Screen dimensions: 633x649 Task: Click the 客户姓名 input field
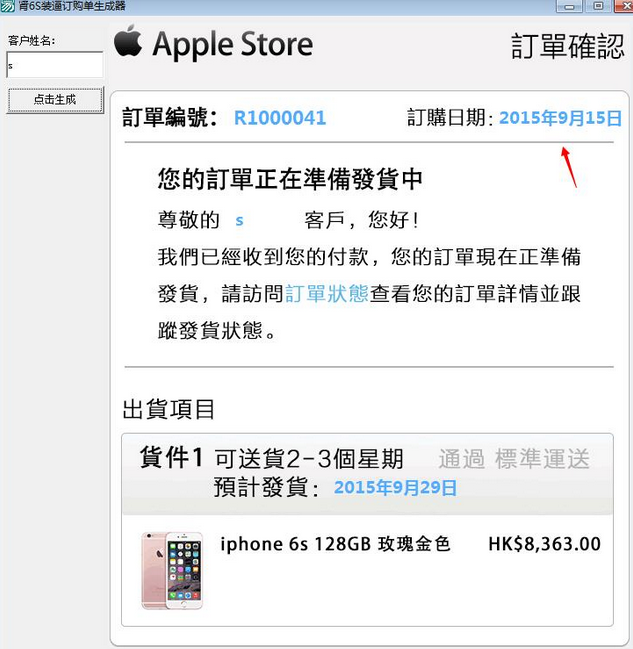(x=55, y=64)
